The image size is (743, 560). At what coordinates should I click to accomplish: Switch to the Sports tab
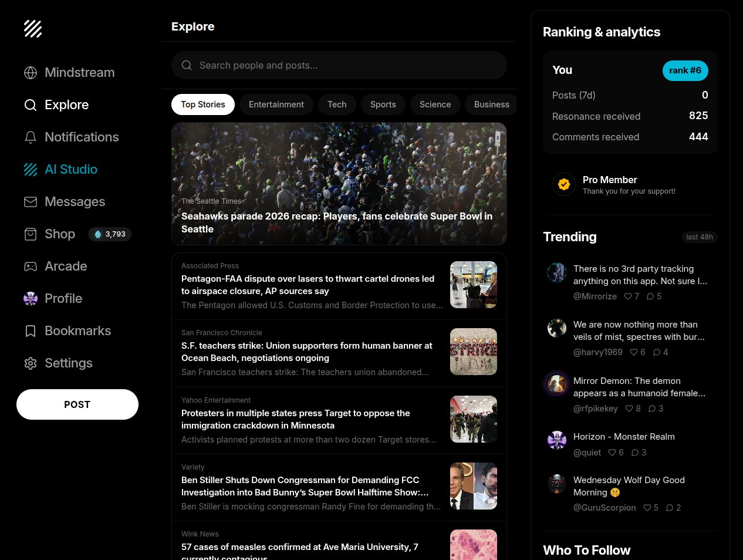point(383,104)
